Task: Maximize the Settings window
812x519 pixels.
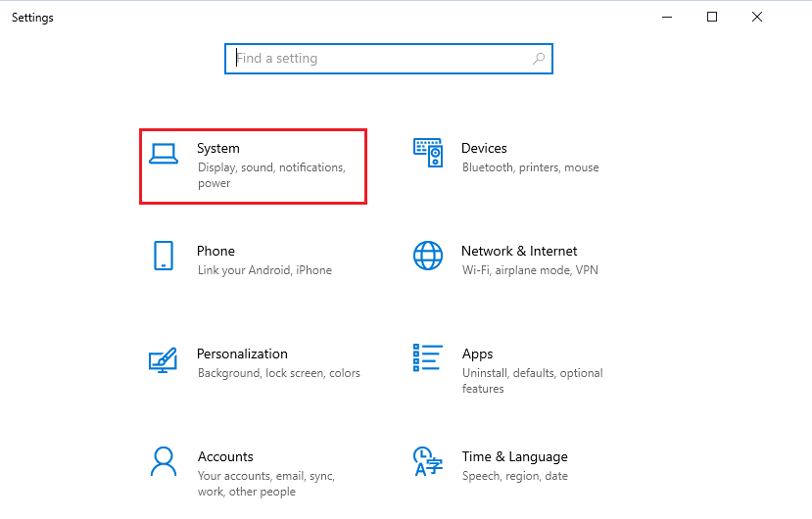Action: (x=712, y=17)
